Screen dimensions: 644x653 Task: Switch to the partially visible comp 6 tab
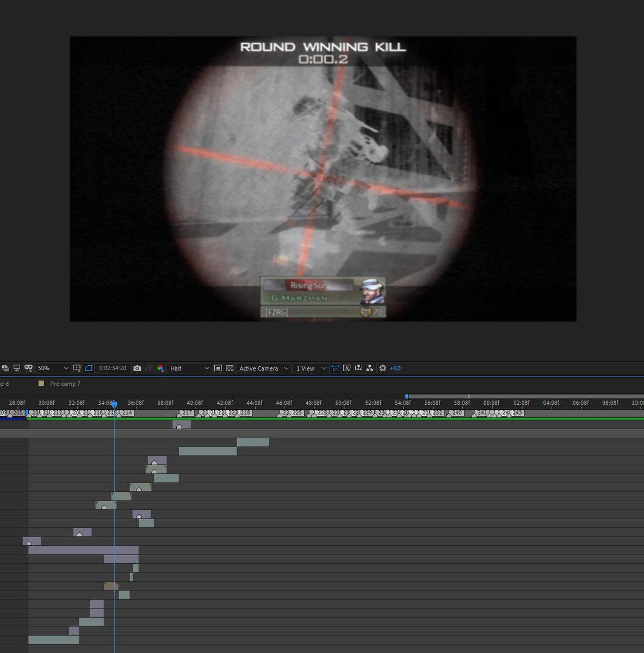[x=4, y=384]
